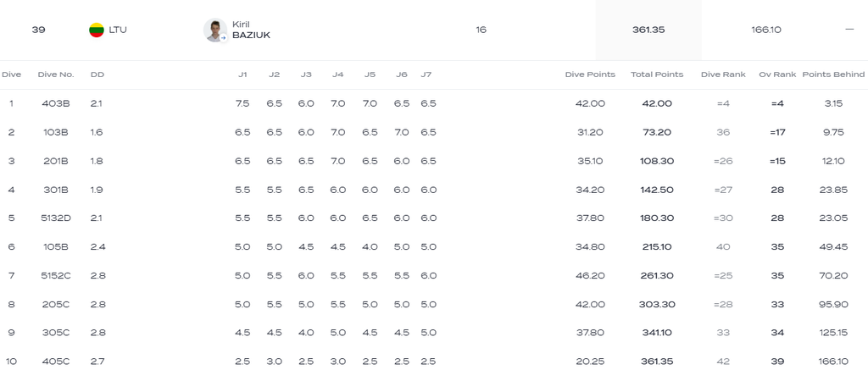
Task: Collapse the row using the dash icon
Action: (x=849, y=30)
